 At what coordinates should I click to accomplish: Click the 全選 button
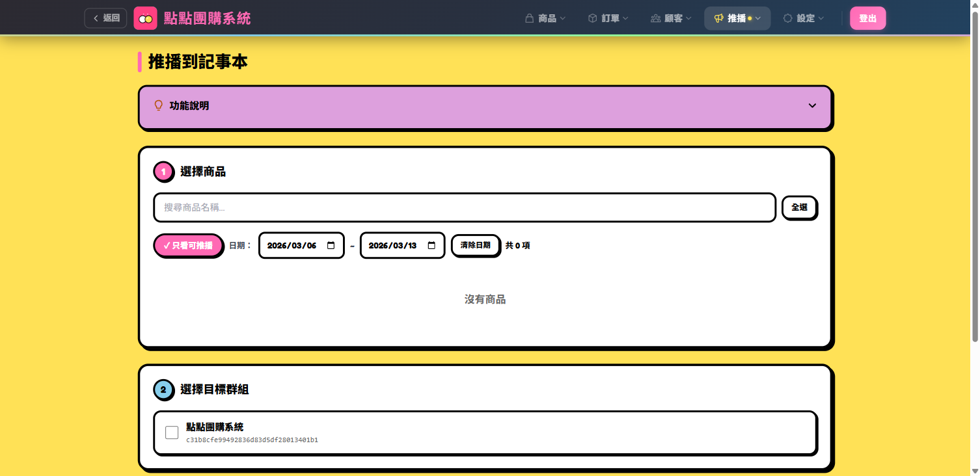[799, 207]
